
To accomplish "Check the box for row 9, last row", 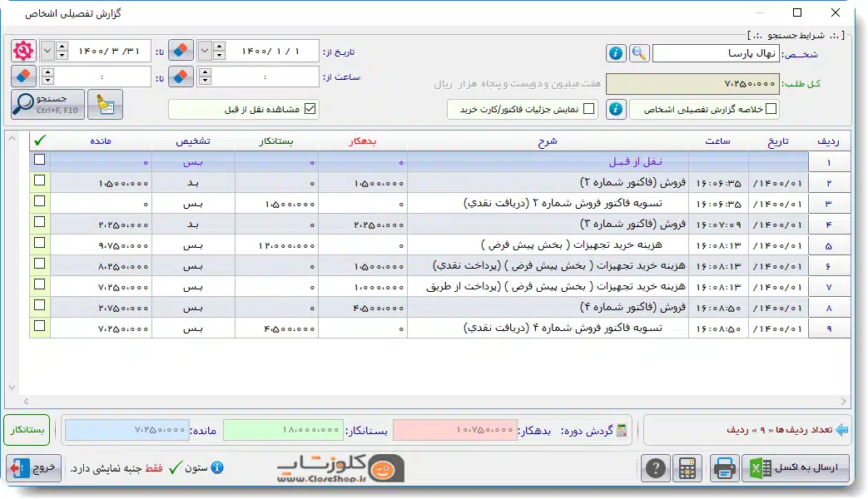I will [39, 326].
